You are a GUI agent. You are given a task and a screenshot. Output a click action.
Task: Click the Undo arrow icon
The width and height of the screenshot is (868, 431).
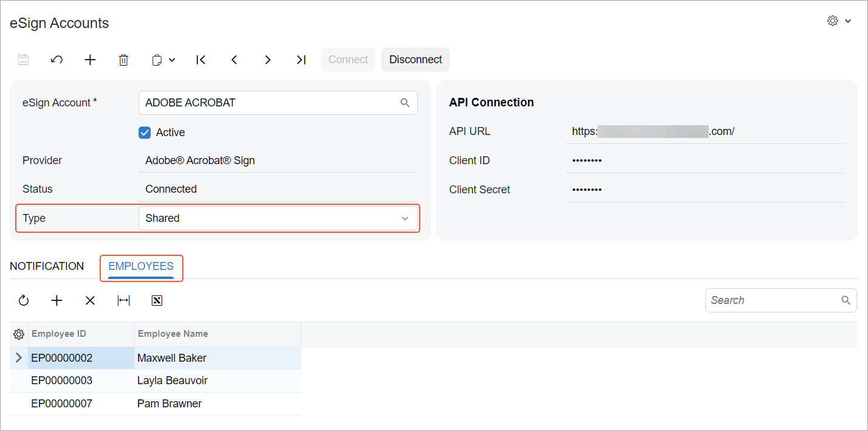click(x=56, y=60)
